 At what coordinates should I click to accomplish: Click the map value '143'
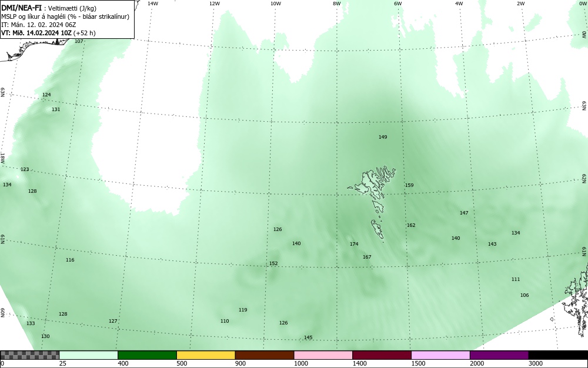pyautogui.click(x=492, y=244)
